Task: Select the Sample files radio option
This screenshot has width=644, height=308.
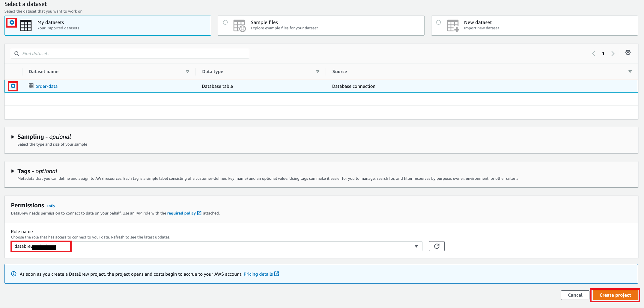Action: (225, 22)
